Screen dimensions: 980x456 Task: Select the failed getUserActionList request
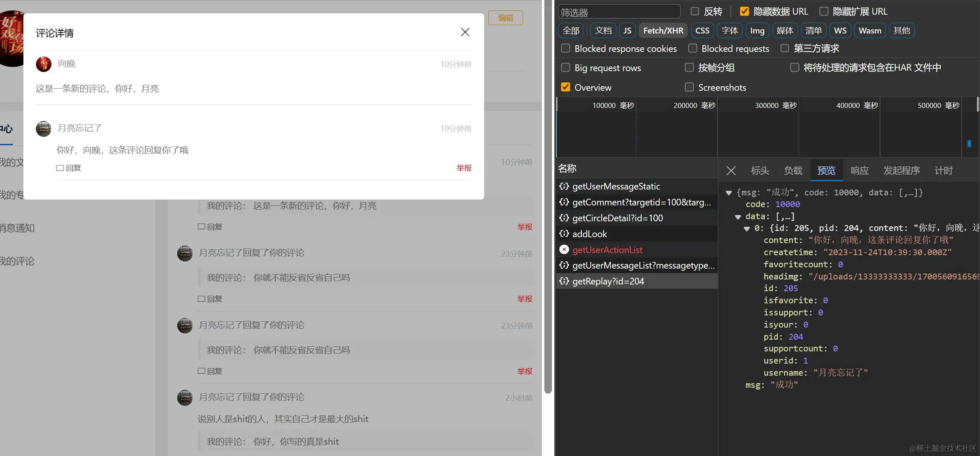(x=607, y=250)
